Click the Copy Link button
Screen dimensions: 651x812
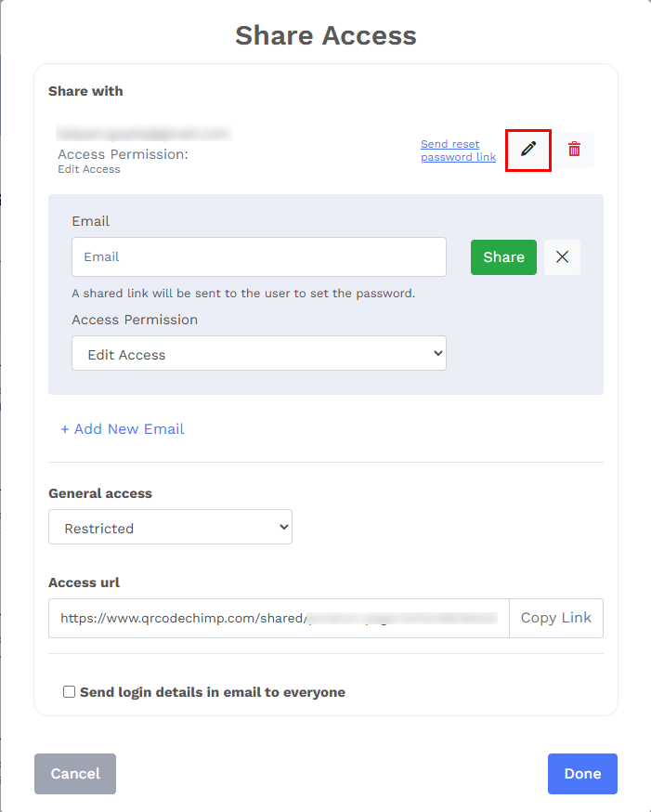point(555,618)
